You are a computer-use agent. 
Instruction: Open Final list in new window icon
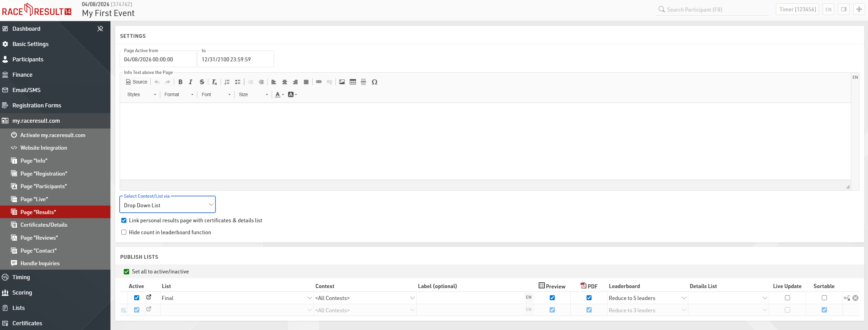click(x=149, y=297)
